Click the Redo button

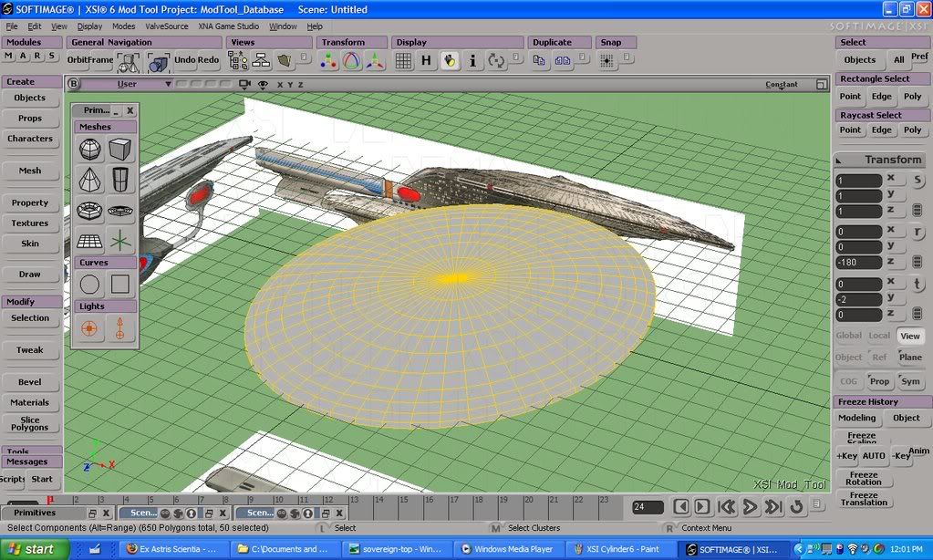click(209, 59)
